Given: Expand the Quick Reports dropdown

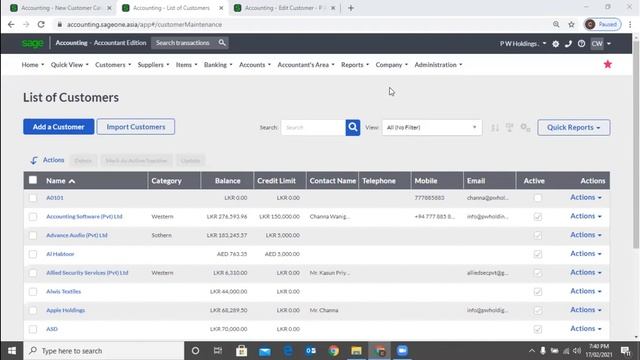Looking at the screenshot, I should point(573,127).
